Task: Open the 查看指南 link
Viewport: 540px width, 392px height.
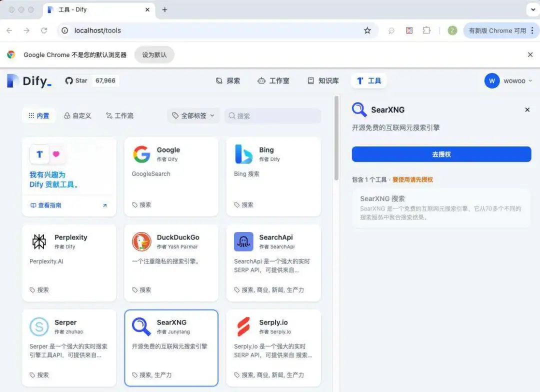Action: click(x=46, y=205)
